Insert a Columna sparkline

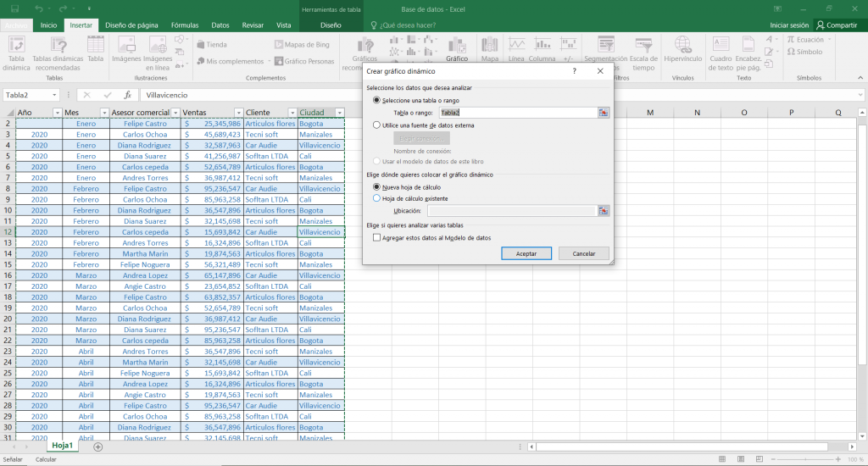click(542, 48)
